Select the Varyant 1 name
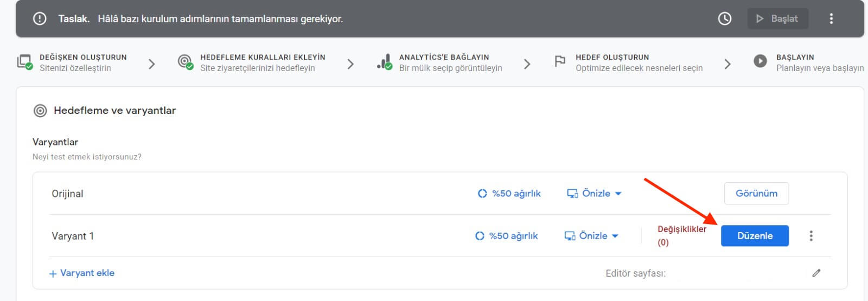 coord(73,236)
